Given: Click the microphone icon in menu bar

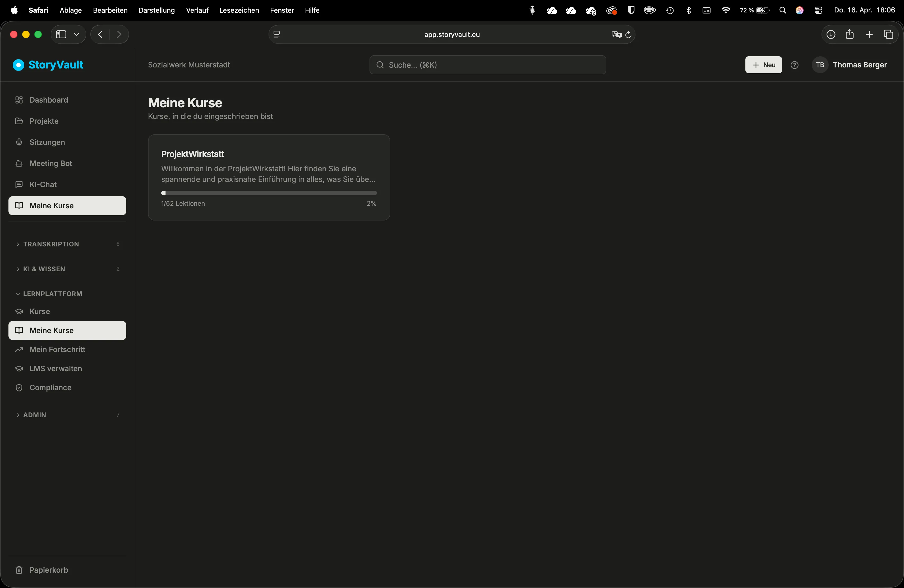Looking at the screenshot, I should (533, 11).
